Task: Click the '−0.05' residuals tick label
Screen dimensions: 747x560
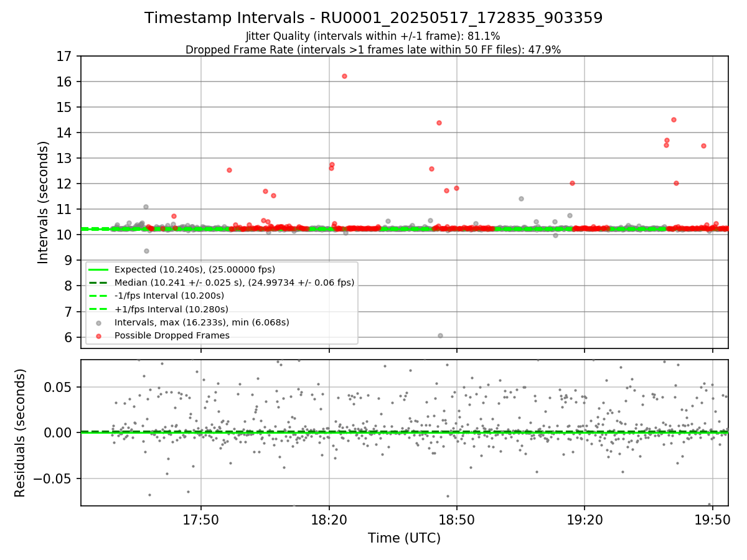Action: (x=52, y=478)
